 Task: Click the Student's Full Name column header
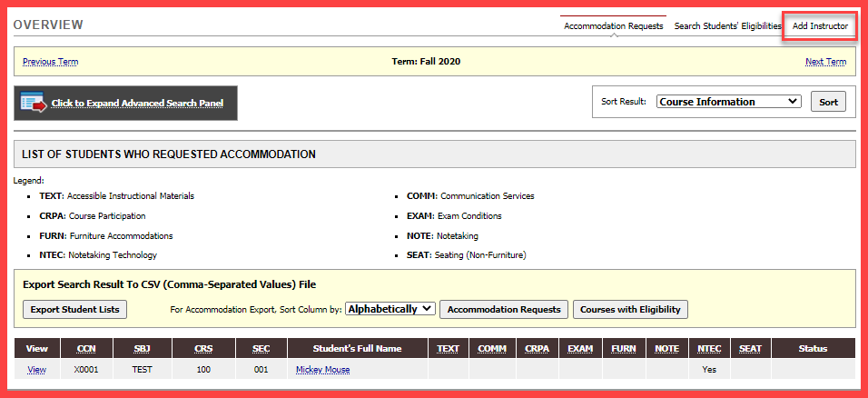tap(358, 348)
